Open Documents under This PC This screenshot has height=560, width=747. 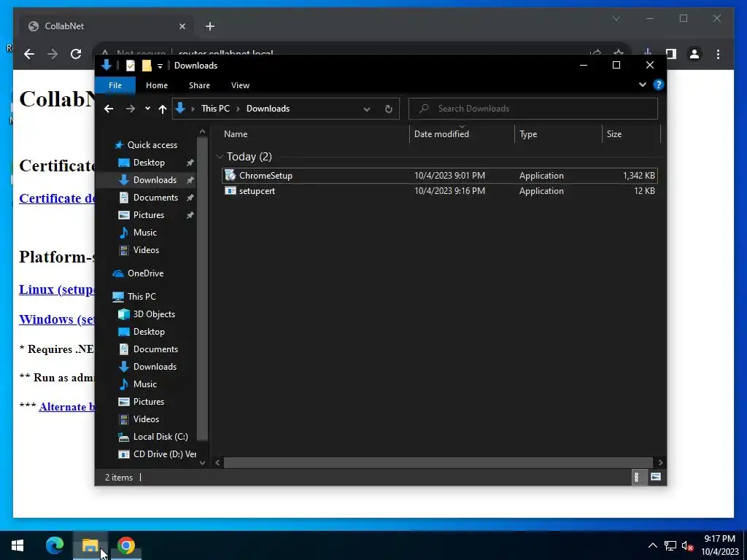coord(155,349)
